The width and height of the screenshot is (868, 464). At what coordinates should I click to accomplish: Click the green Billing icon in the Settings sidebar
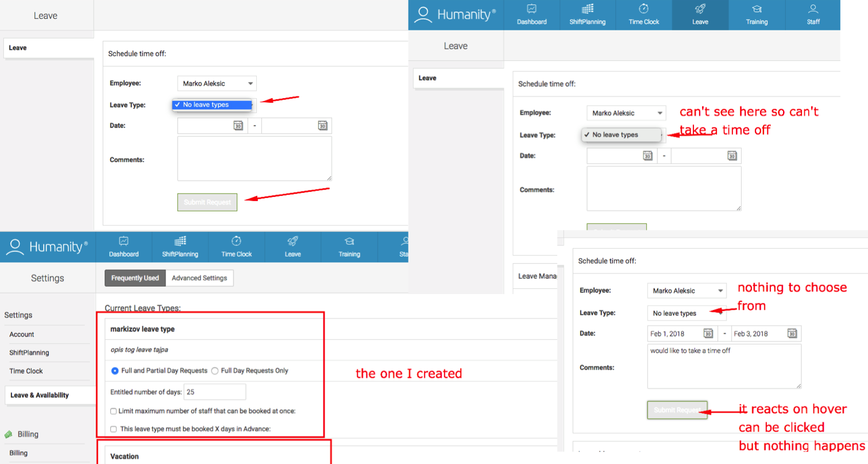[x=9, y=435]
